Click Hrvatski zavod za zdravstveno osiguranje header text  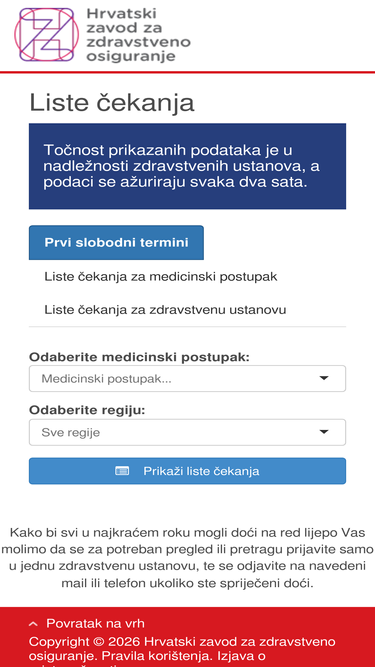(x=138, y=35)
